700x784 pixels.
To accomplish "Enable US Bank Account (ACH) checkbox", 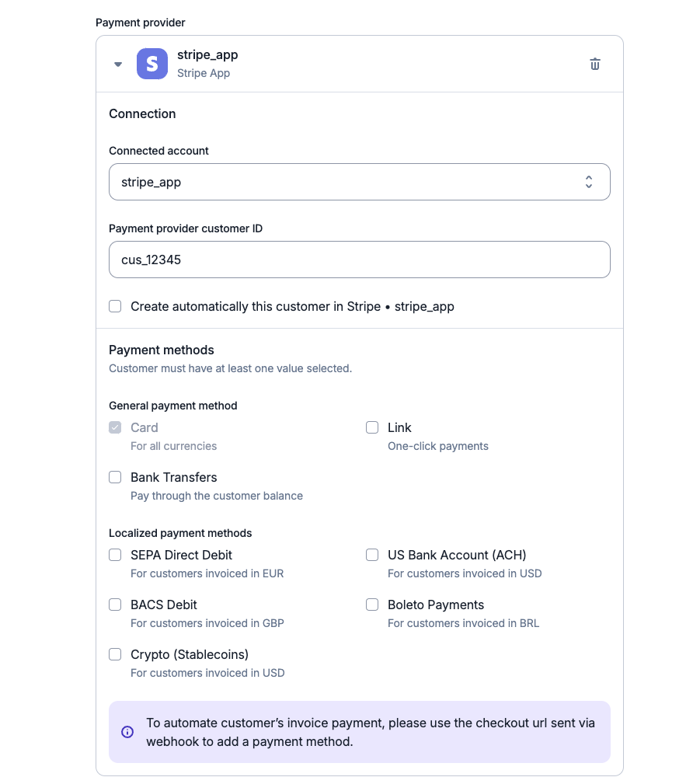I will point(372,555).
